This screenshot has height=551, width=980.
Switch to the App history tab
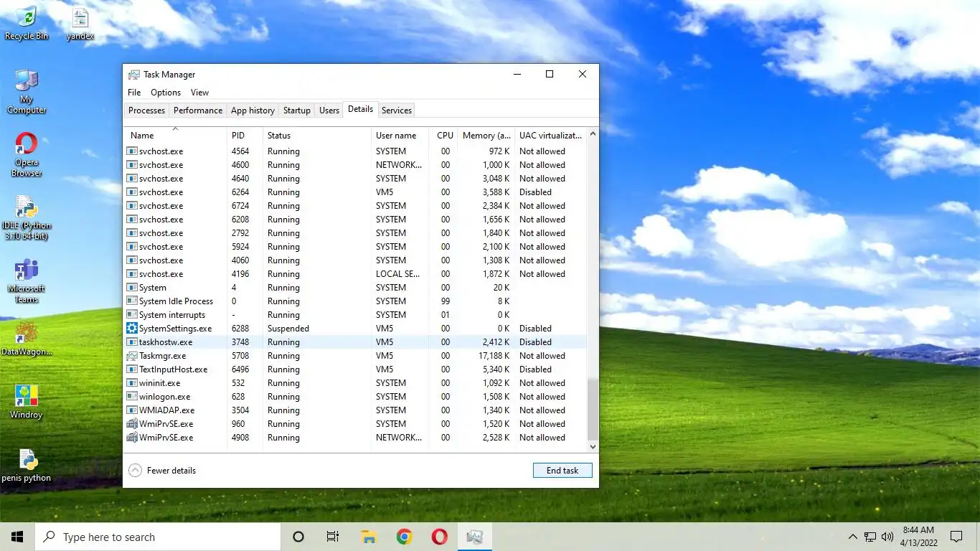253,110
